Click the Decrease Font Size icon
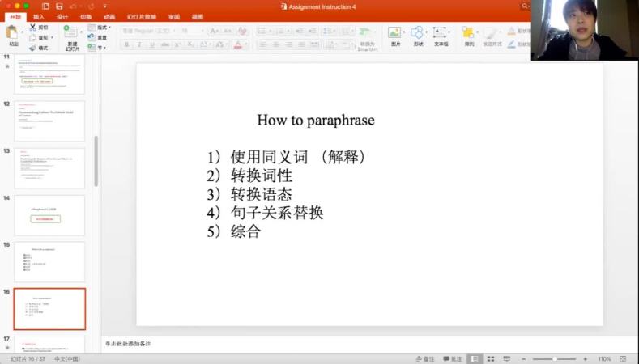The image size is (639, 364). pos(228,31)
